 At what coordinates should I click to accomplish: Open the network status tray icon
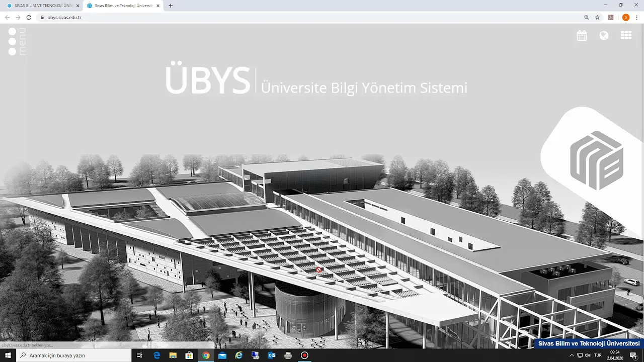580,355
